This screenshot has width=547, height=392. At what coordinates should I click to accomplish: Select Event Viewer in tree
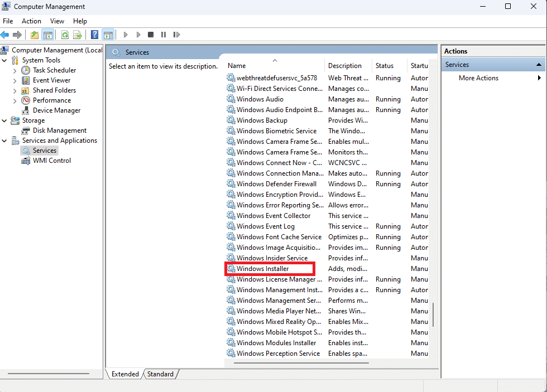click(x=51, y=80)
